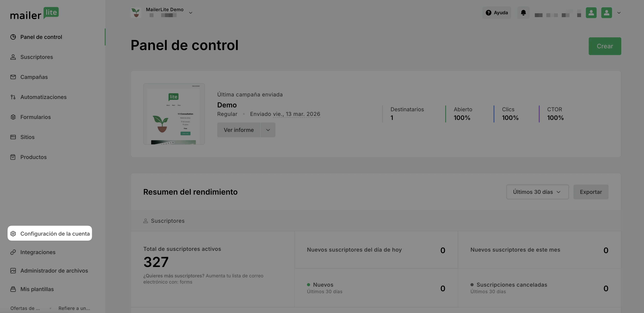The height and width of the screenshot is (313, 644).
Task: Expand the user profile chevron menu
Action: (x=619, y=13)
